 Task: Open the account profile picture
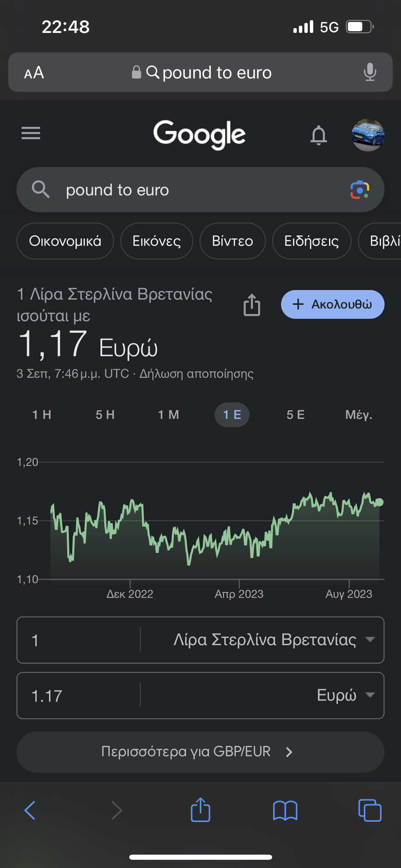(x=368, y=135)
